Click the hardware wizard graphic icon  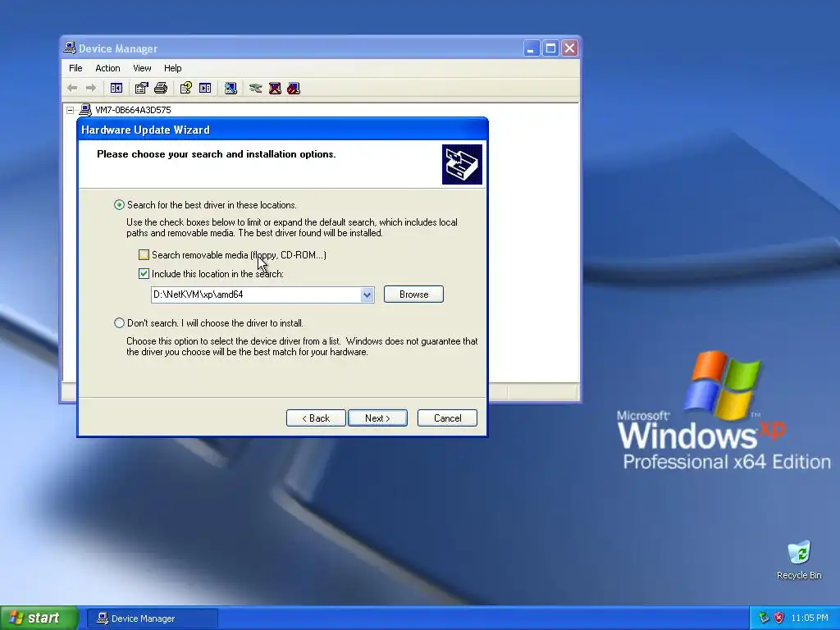pos(462,164)
